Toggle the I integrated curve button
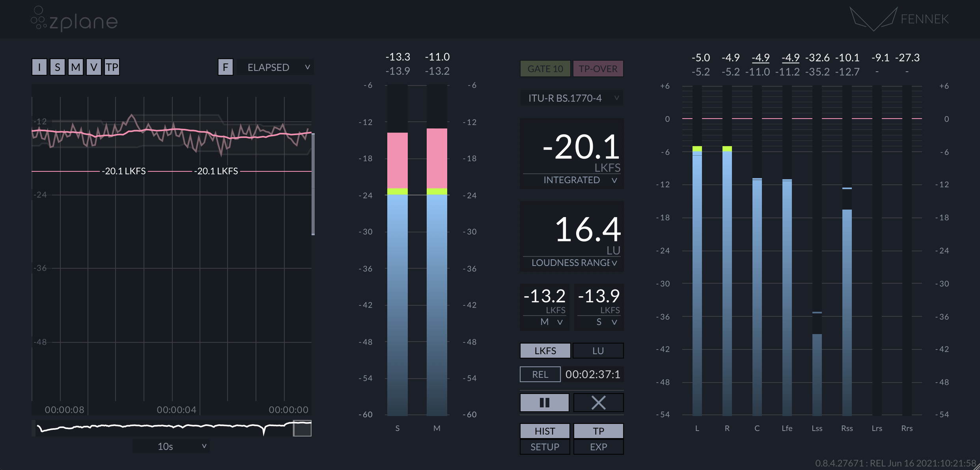Viewport: 980px width, 470px height. [x=39, y=67]
